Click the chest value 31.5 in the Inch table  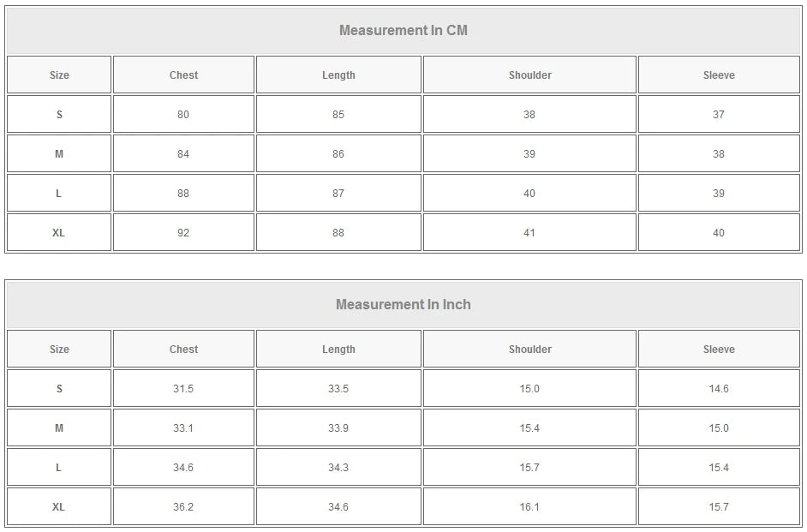coord(183,389)
